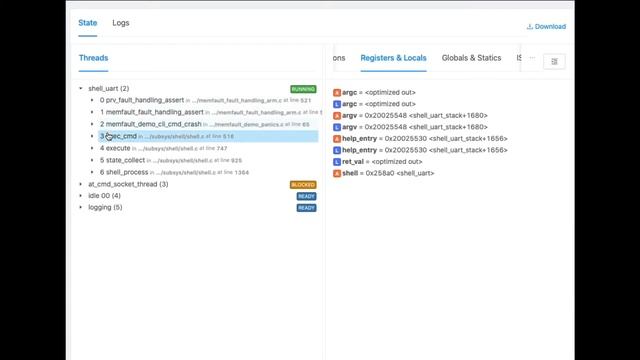Click the Download arrow icon
This screenshot has width=640, height=360.
[530, 27]
